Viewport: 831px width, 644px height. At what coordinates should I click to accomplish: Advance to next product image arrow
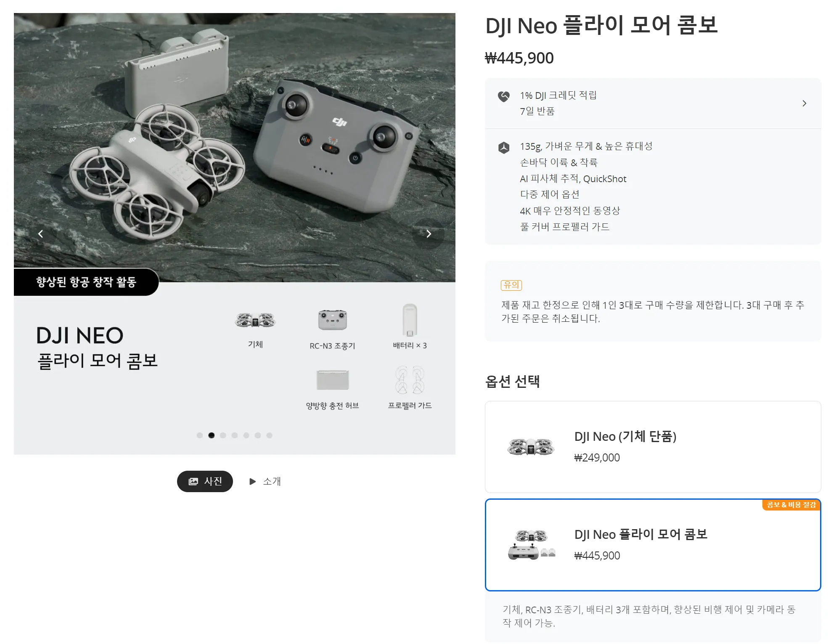click(429, 234)
